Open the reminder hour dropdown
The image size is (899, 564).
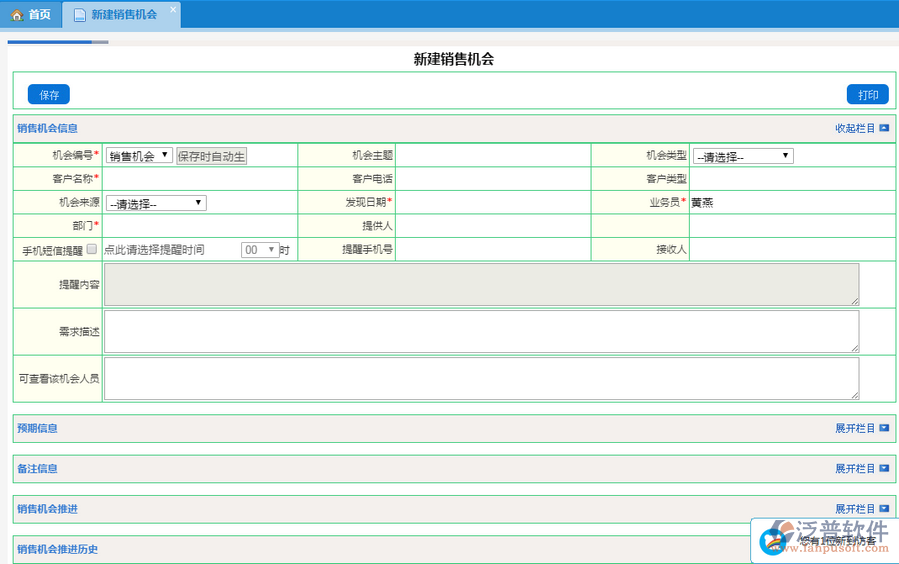[x=260, y=250]
